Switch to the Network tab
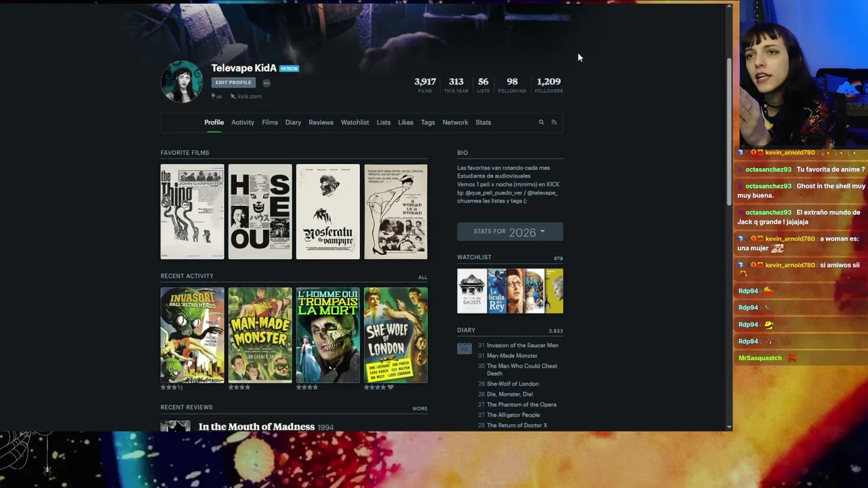 455,123
